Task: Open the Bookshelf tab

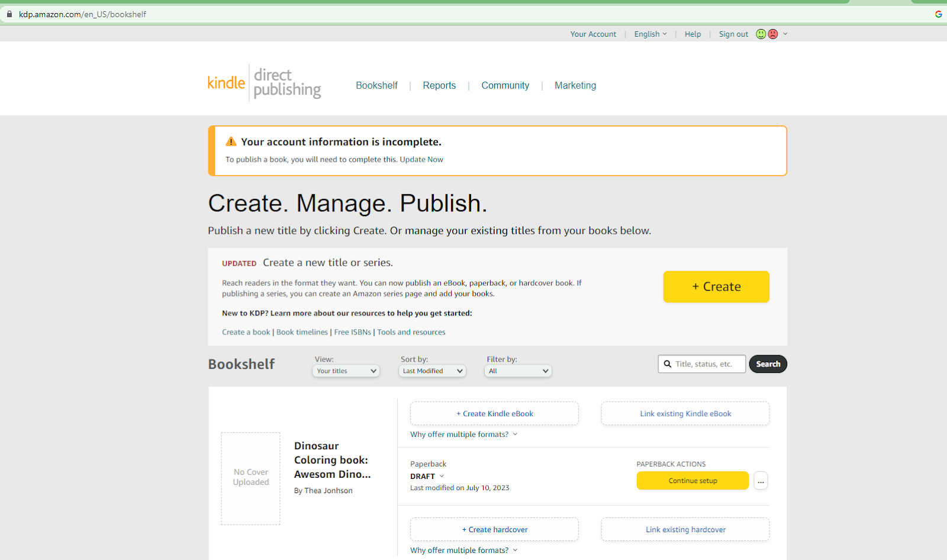Action: click(x=376, y=85)
